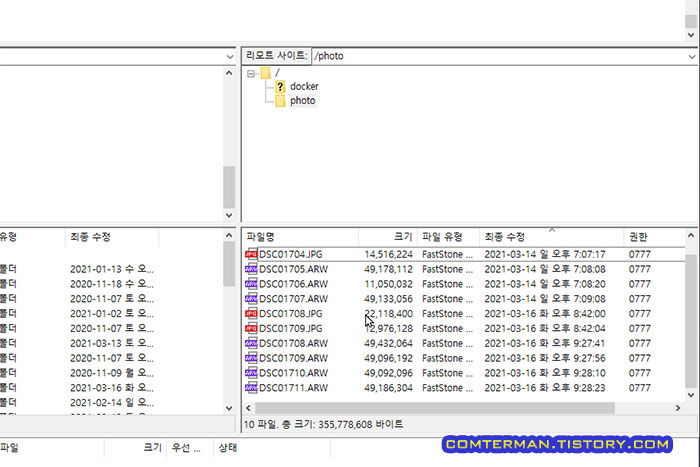The height and width of the screenshot is (467, 700).
Task: Select the docker folder in remote tree
Action: coord(304,87)
